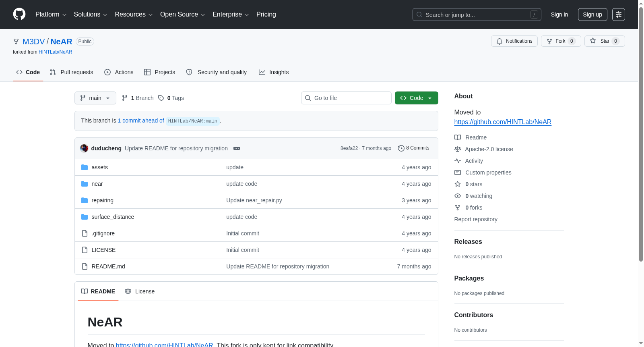Open the Update near_repair.py commit message
This screenshot has height=347, width=644.
coord(254,200)
